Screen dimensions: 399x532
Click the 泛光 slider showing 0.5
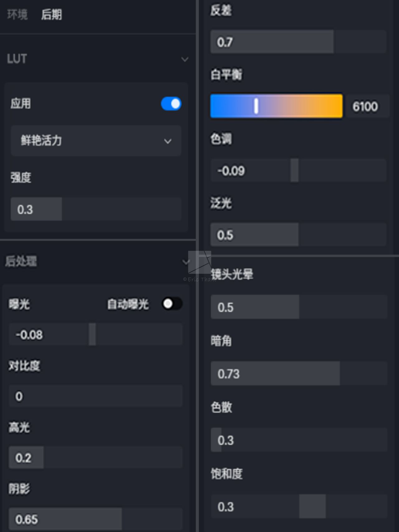click(298, 235)
